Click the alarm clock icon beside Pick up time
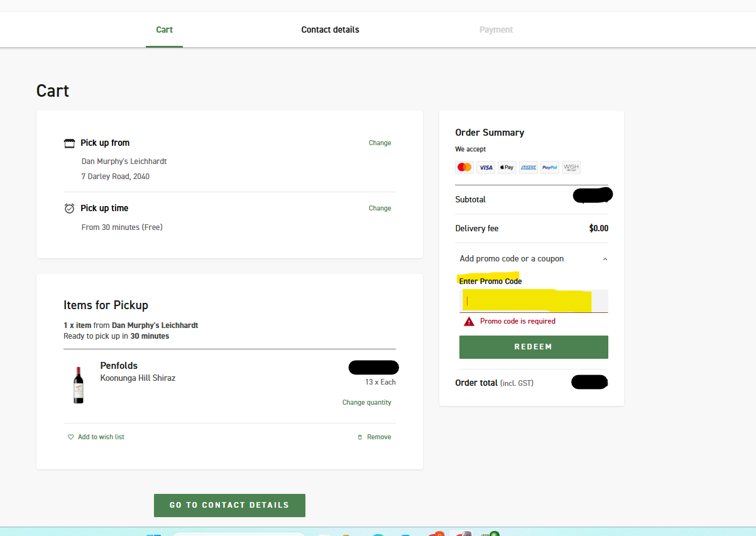 pos(70,208)
